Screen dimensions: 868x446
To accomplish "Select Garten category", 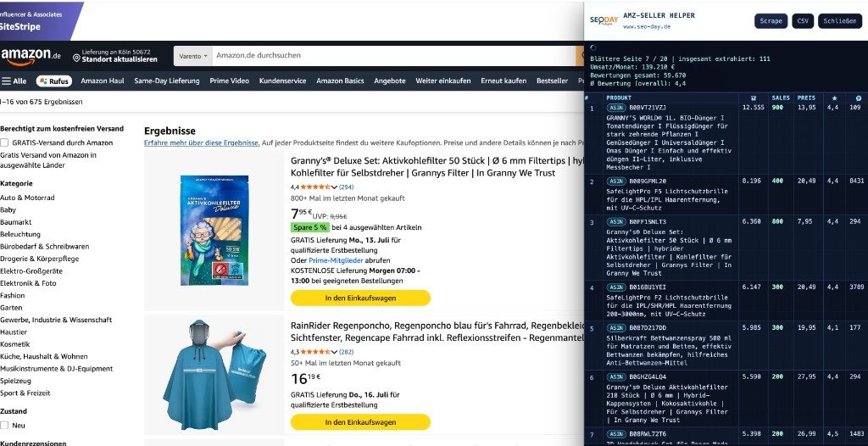I will pos(11,308).
